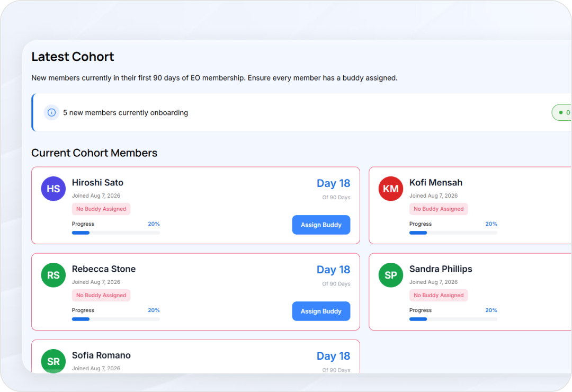Click Rebecca Stone's No Buddy Assigned badge
The image size is (572, 392).
101,295
